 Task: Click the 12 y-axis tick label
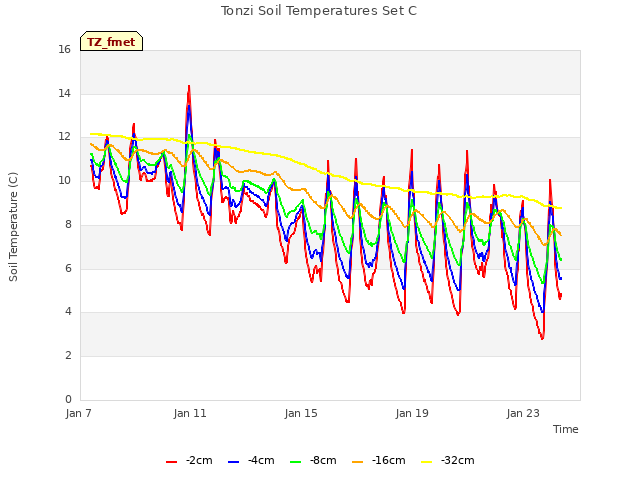pos(64,137)
